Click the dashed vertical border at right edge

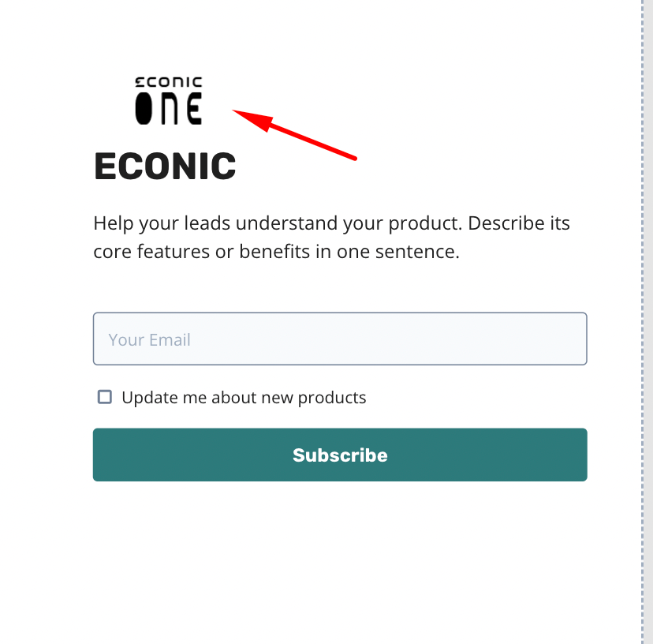[x=643, y=322]
